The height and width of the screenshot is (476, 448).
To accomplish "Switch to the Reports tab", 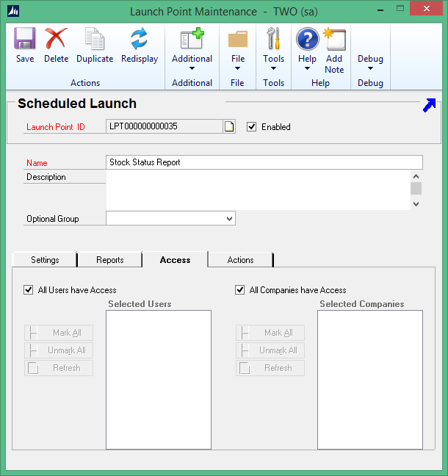I will coord(110,260).
